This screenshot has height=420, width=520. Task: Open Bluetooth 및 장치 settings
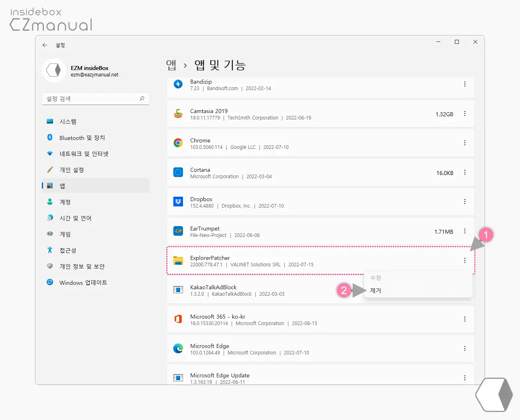(x=82, y=138)
